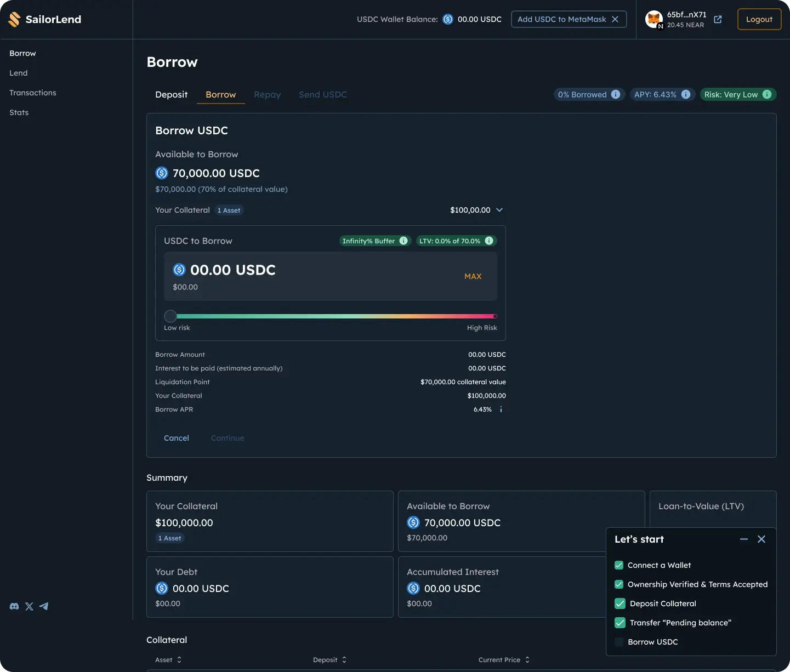Click the risk slider handle at Low risk
This screenshot has width=790, height=672.
pyautogui.click(x=170, y=316)
